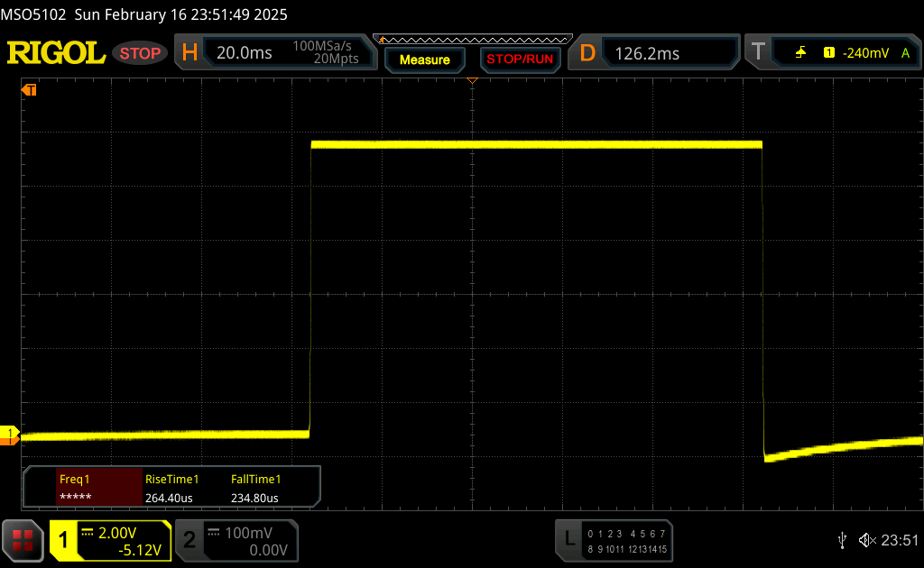This screenshot has height=568, width=924.
Task: Click the trigger mode A indicator
Action: [906, 53]
